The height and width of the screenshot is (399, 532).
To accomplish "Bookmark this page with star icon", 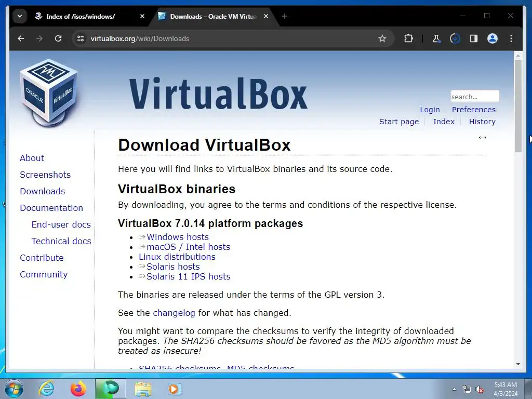I will tap(382, 38).
